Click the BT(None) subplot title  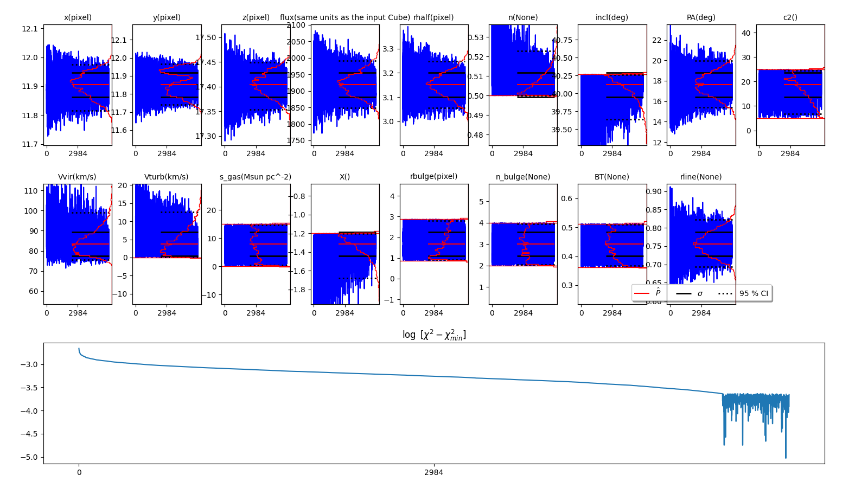[612, 177]
